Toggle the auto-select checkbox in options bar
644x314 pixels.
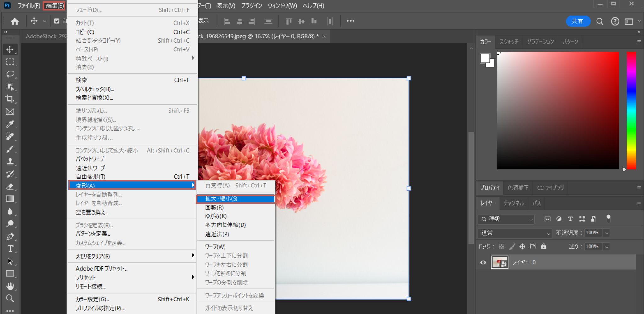(57, 21)
